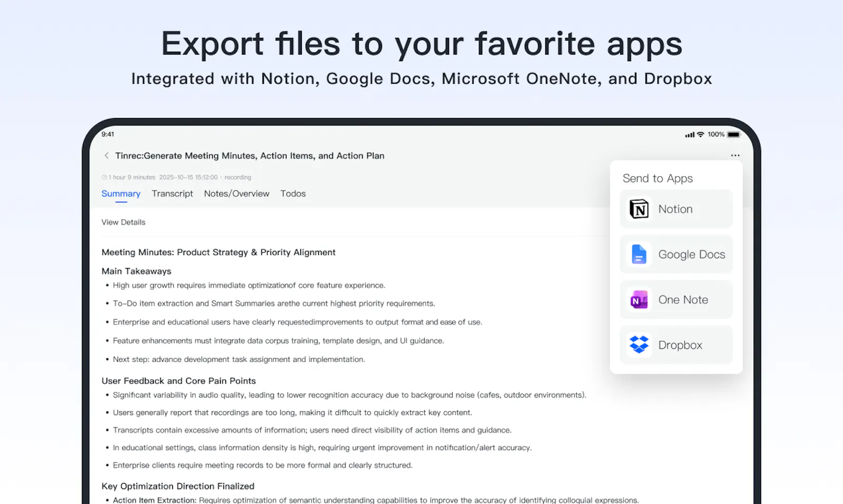843x504 pixels.
Task: Click the bullet 'Feature enhancements must integrate'
Action: point(278,341)
